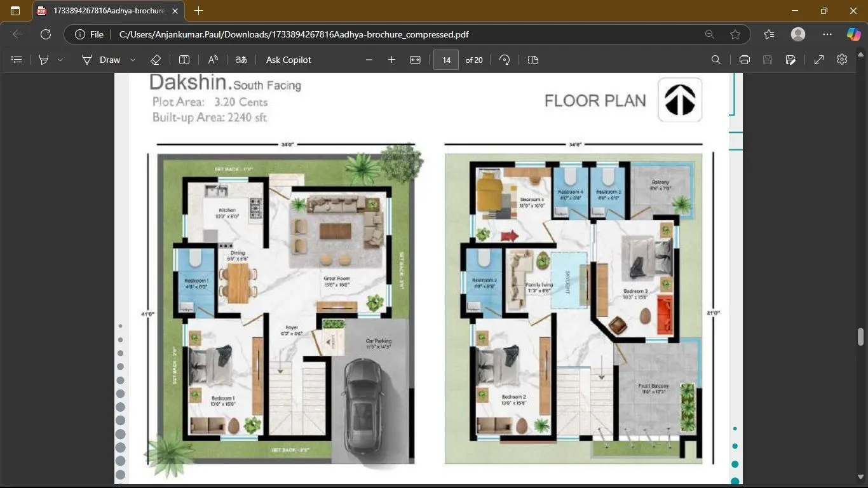Open the document table of contents

pyautogui.click(x=17, y=60)
